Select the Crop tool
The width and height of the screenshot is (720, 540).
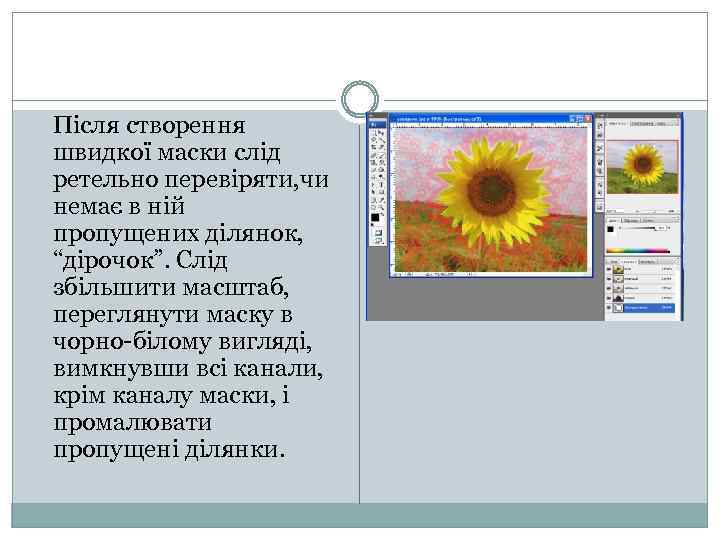[x=373, y=147]
